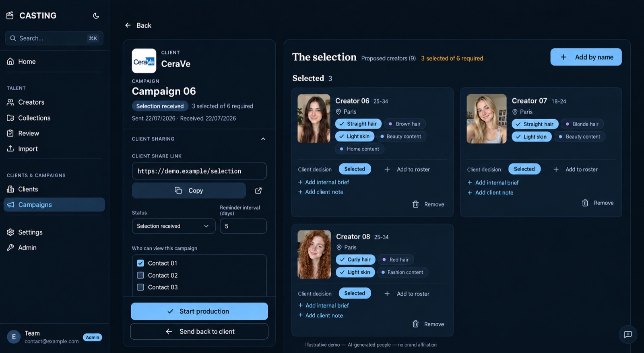Click plus icon to add Creator 07 to roster
This screenshot has width=644, height=353.
pos(556,169)
